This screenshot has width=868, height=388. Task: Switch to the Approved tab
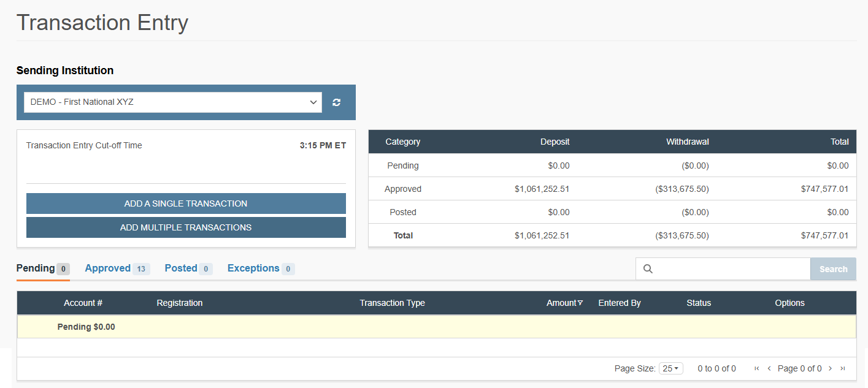[117, 268]
